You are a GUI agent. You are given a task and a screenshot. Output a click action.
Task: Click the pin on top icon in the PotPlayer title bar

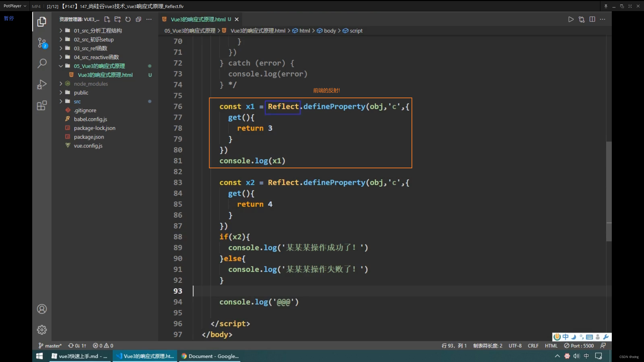[606, 6]
